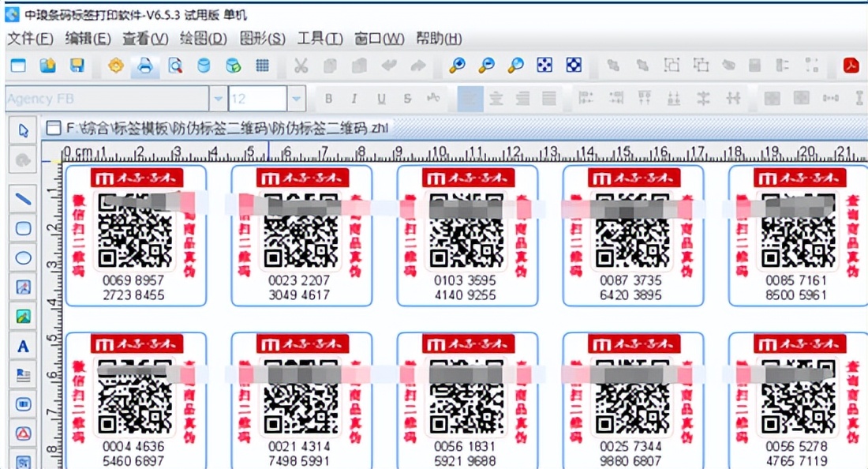Click the label with code 0069 8957
The height and width of the screenshot is (469, 868).
point(135,235)
